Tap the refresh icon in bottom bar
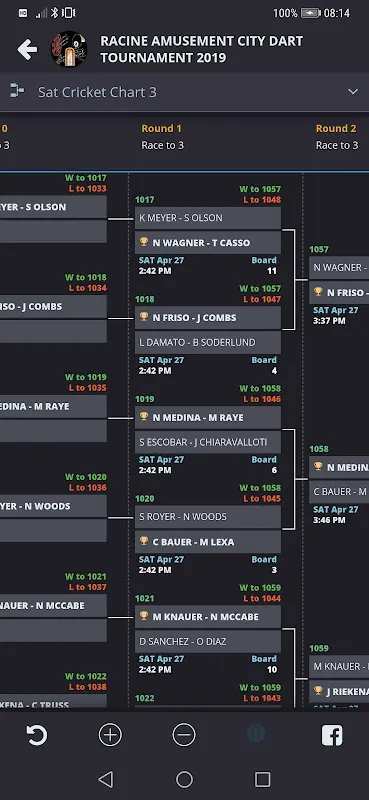369x800 pixels. pos(37,735)
